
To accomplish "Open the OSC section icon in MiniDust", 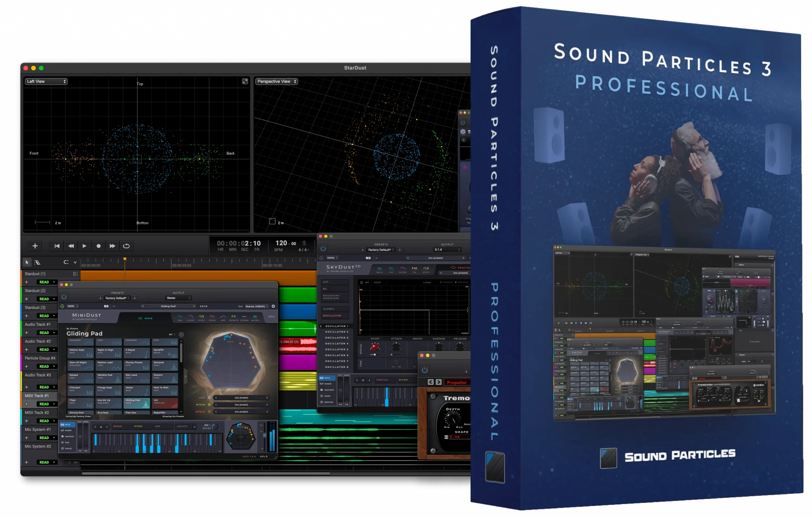I will point(180,317).
